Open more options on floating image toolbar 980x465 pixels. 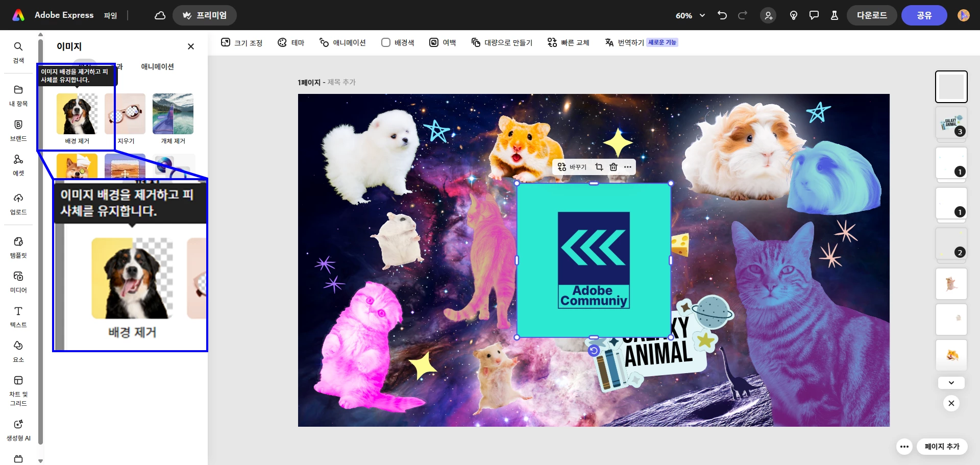point(628,167)
